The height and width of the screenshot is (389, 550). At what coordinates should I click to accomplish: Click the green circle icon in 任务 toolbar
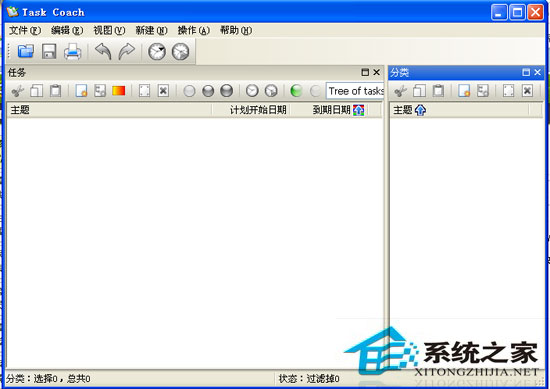click(296, 91)
